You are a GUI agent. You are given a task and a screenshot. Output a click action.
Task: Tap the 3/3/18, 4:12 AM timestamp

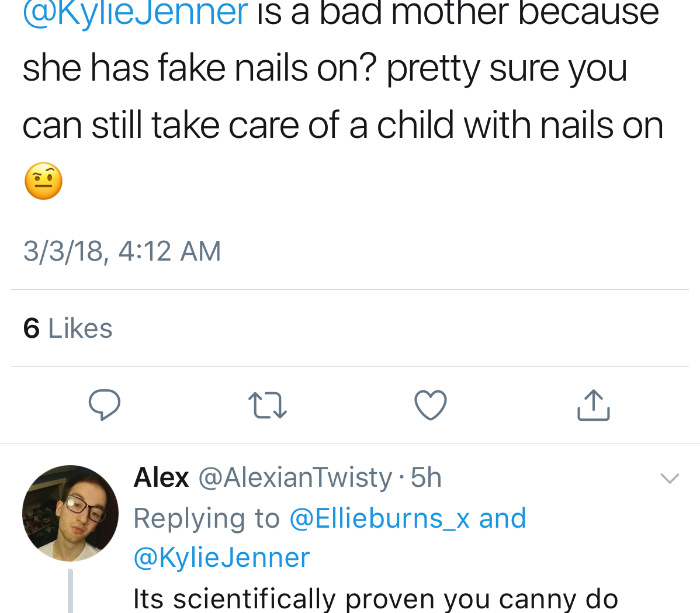pos(122,251)
